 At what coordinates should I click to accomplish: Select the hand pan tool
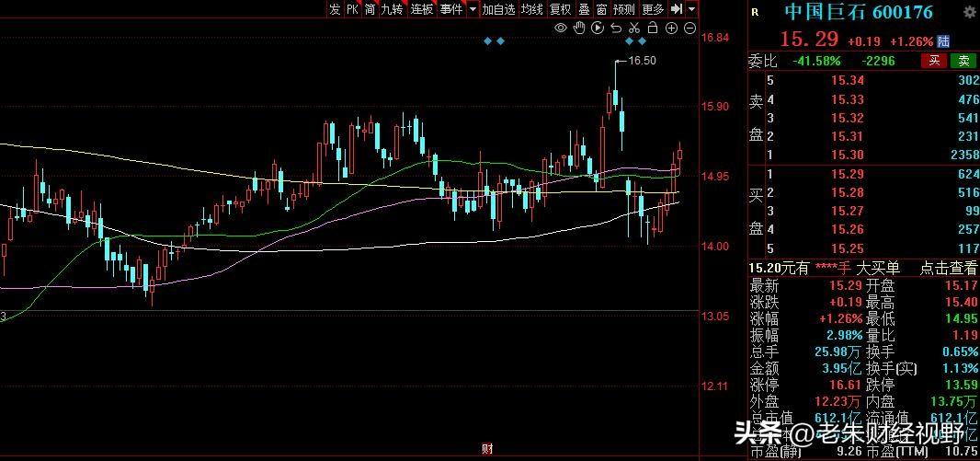(579, 28)
